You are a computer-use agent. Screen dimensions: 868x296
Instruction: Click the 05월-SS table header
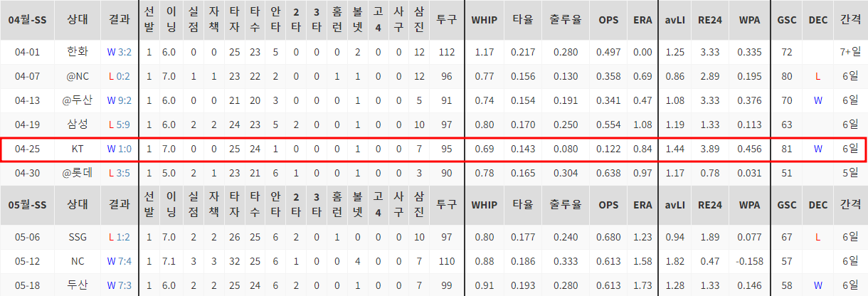(x=27, y=205)
